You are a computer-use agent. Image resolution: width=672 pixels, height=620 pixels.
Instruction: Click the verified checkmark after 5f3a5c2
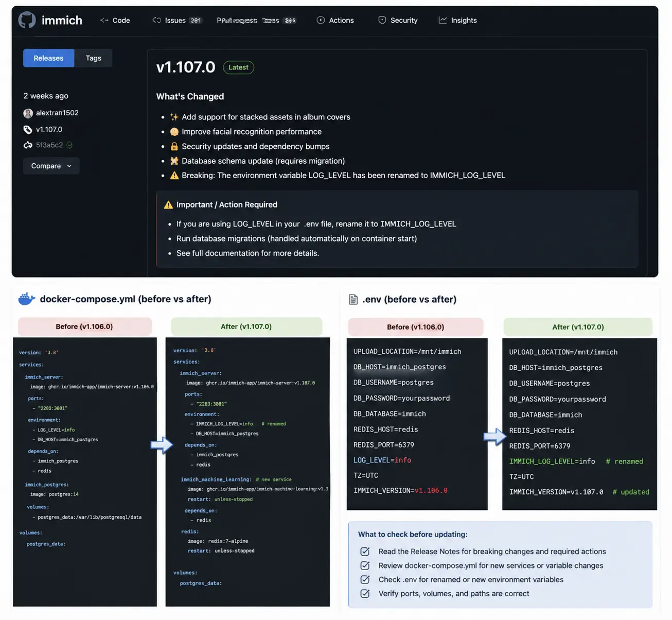pyautogui.click(x=69, y=145)
